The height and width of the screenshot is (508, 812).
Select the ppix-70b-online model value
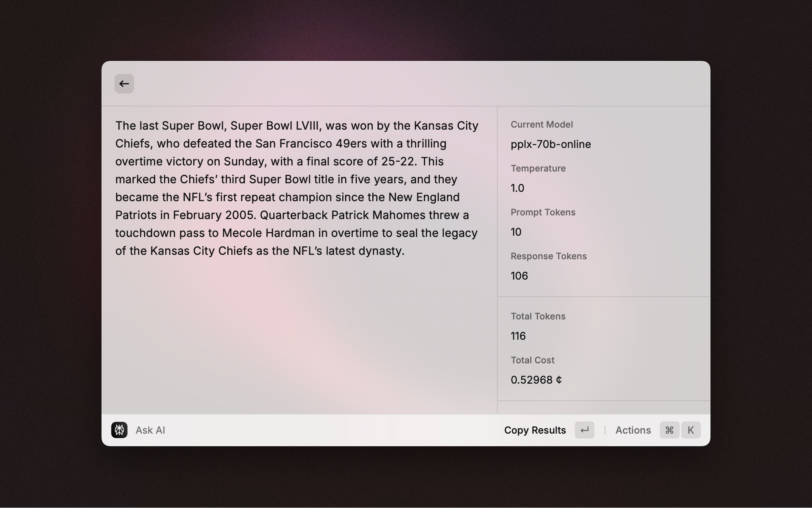tap(551, 144)
